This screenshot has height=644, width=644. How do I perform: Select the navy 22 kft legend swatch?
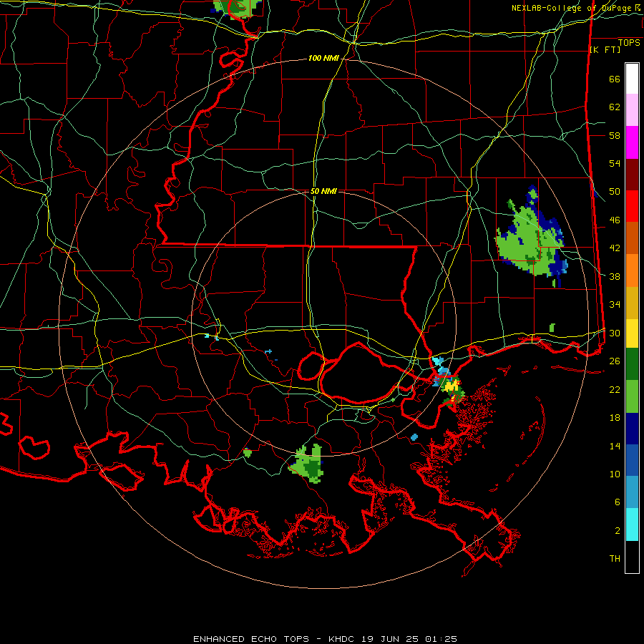coord(632,429)
